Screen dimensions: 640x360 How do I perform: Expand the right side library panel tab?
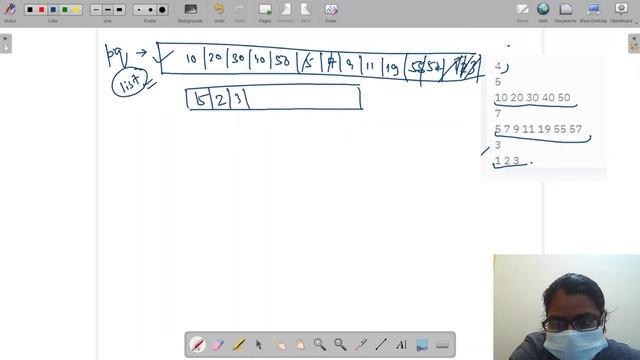(x=634, y=43)
